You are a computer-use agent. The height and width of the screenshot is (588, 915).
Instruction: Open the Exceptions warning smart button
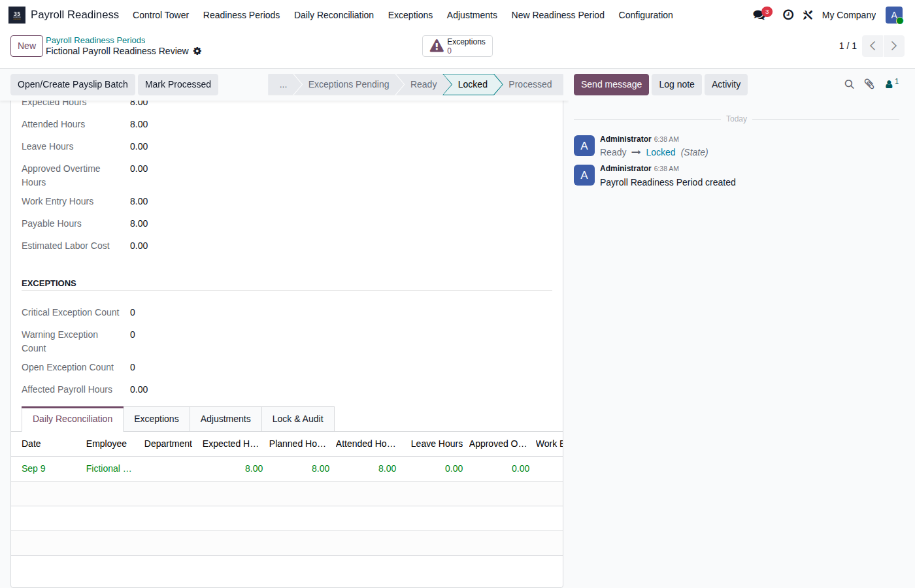(x=457, y=46)
